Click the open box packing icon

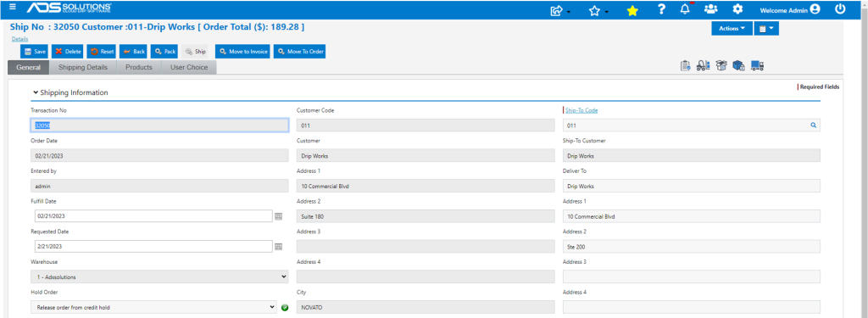coord(721,65)
